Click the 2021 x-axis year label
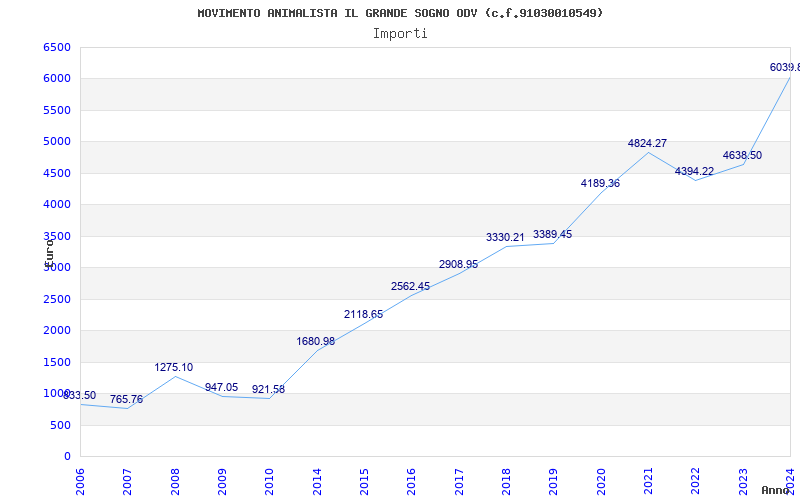Image resolution: width=800 pixels, height=500 pixels. coord(648,483)
